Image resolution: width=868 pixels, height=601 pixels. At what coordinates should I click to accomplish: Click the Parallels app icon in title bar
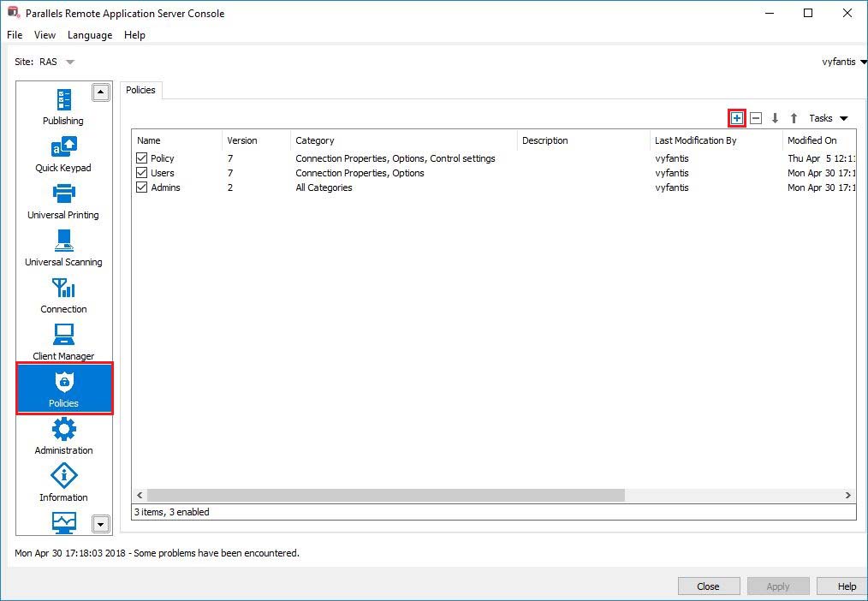click(14, 12)
